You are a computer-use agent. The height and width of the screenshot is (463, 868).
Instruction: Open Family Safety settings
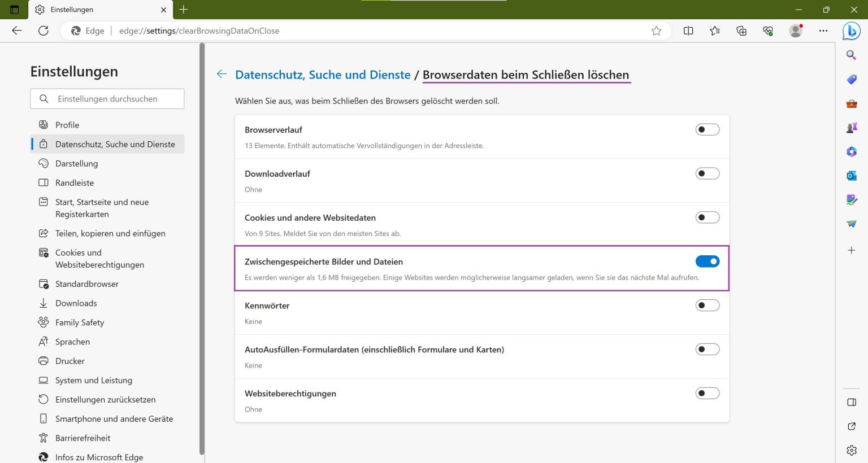(79, 322)
